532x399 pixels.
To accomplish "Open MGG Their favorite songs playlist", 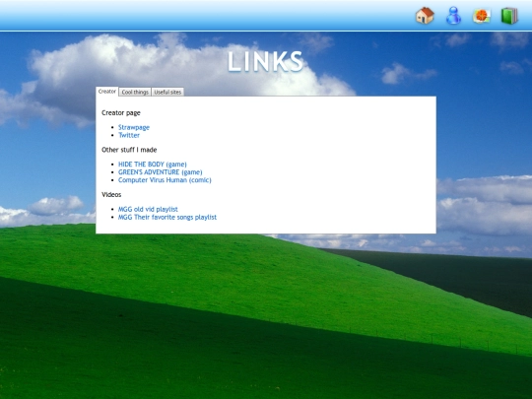I will tap(167, 217).
